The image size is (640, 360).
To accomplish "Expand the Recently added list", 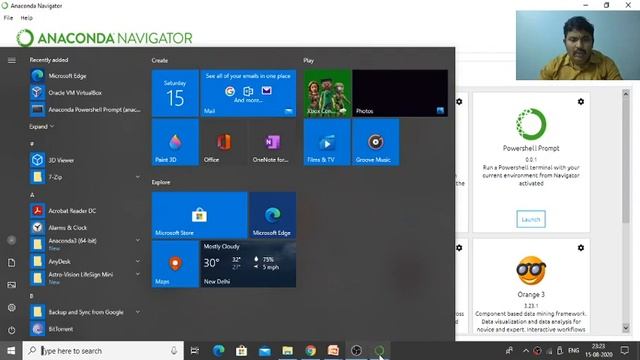I will [41, 127].
